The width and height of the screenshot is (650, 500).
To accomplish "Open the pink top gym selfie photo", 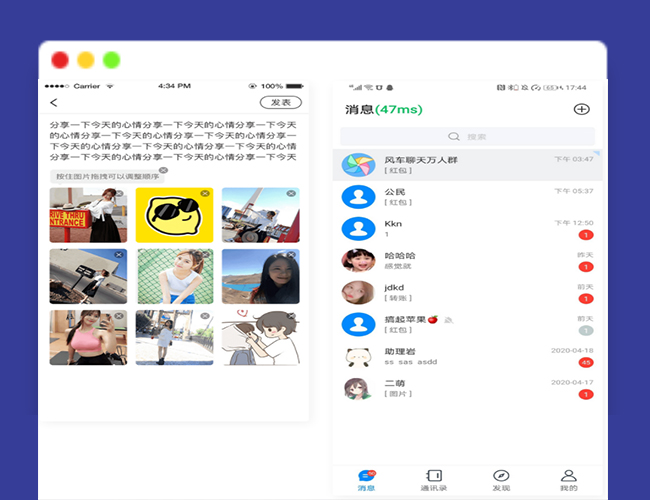I will (x=88, y=337).
